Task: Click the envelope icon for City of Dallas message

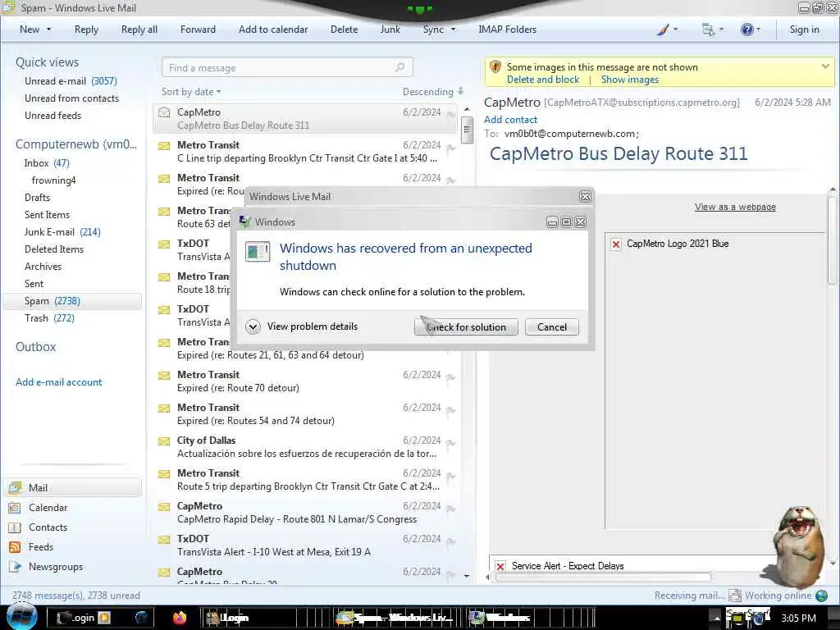Action: click(164, 441)
